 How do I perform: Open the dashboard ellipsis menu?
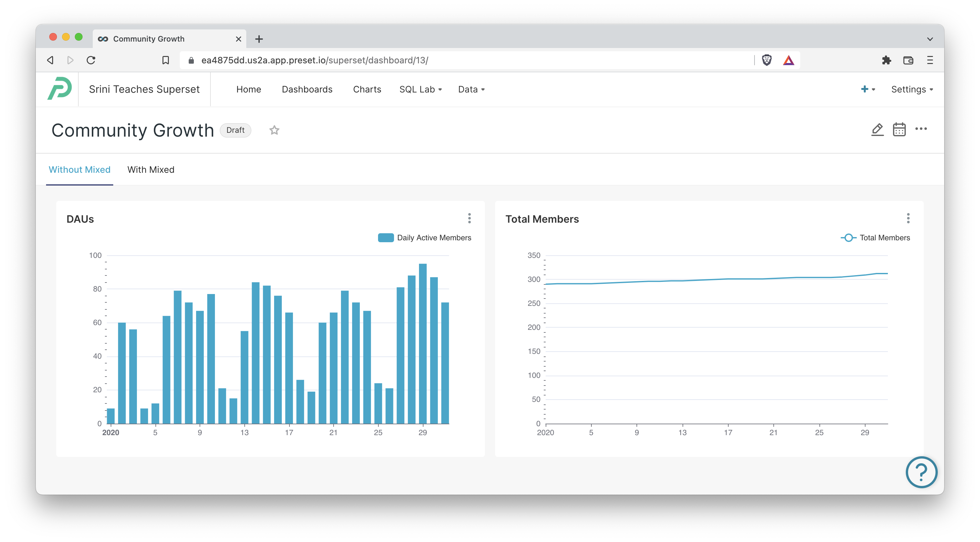921,129
